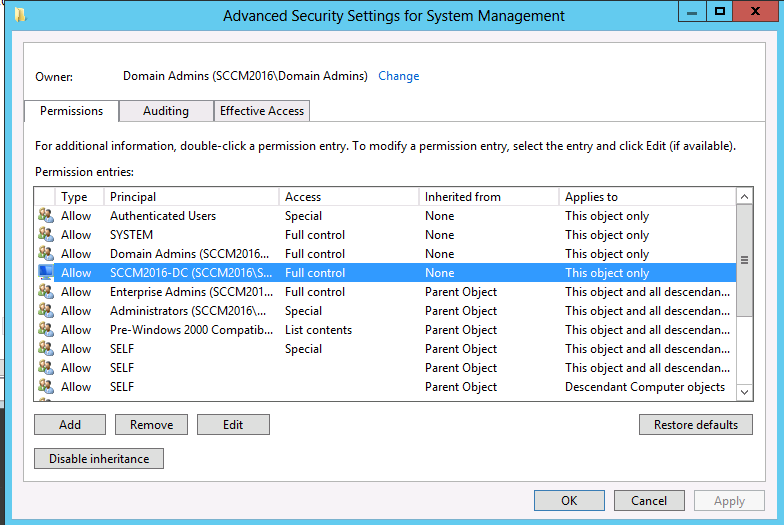Click Disable inheritance button
The image size is (784, 525).
click(99, 458)
